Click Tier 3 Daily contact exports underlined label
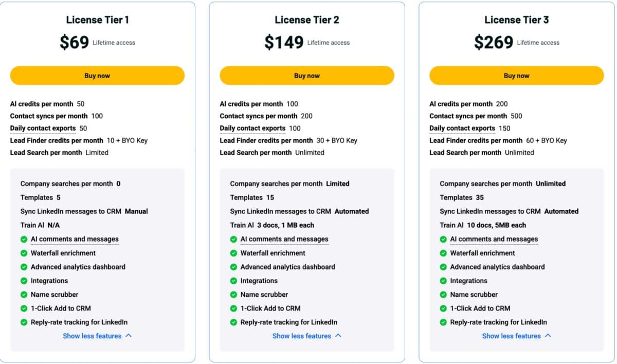 pos(463,128)
